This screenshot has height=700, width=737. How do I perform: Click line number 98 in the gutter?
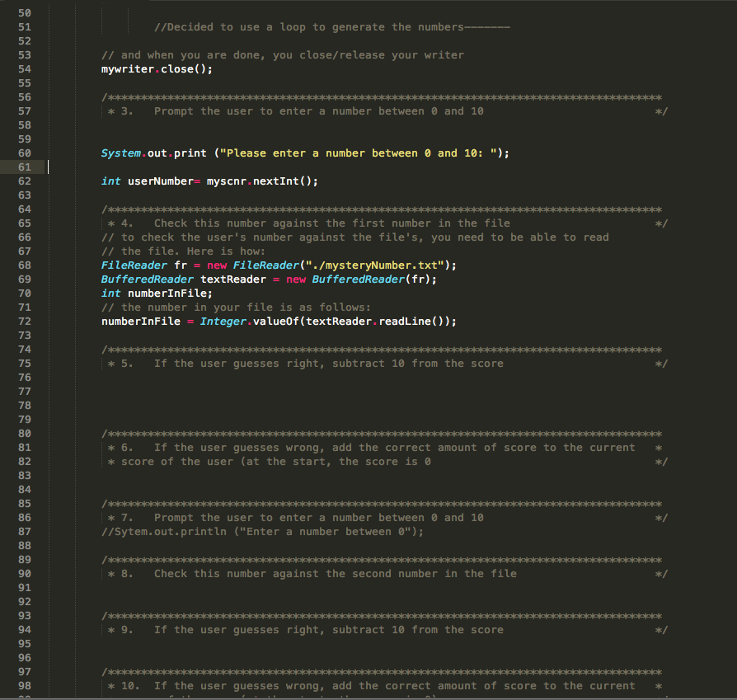click(x=25, y=686)
